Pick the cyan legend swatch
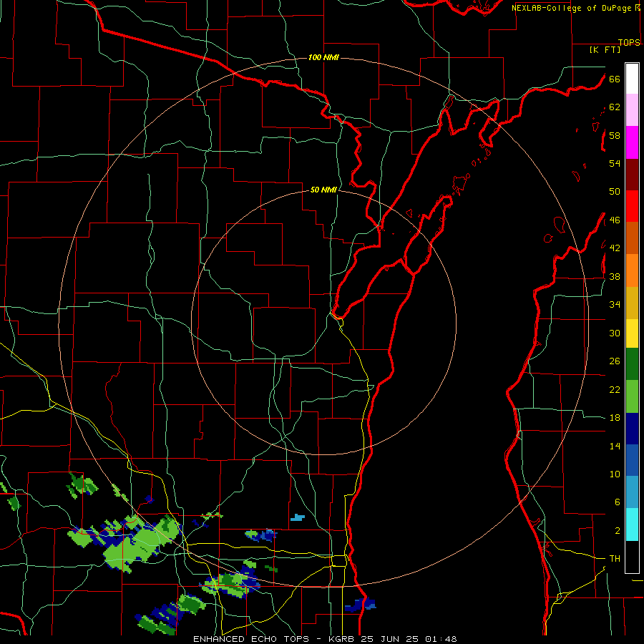Viewport: 644px width, 644px height. click(632, 525)
